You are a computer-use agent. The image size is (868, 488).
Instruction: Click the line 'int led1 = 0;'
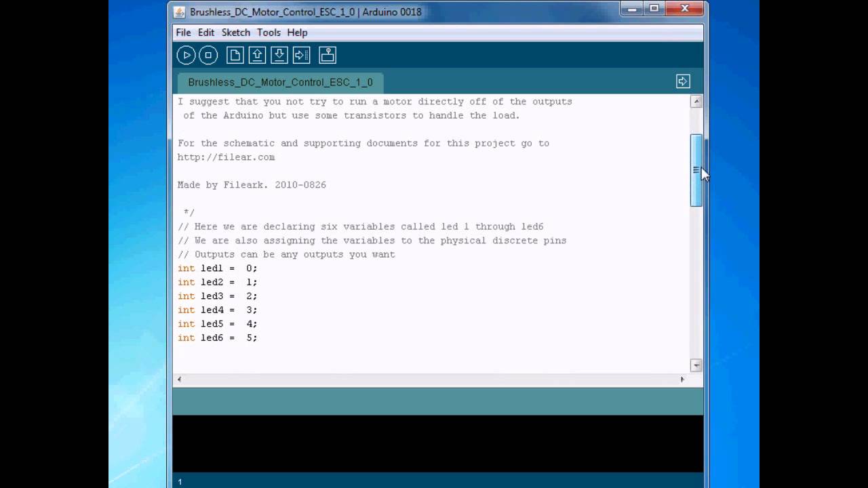click(x=218, y=268)
